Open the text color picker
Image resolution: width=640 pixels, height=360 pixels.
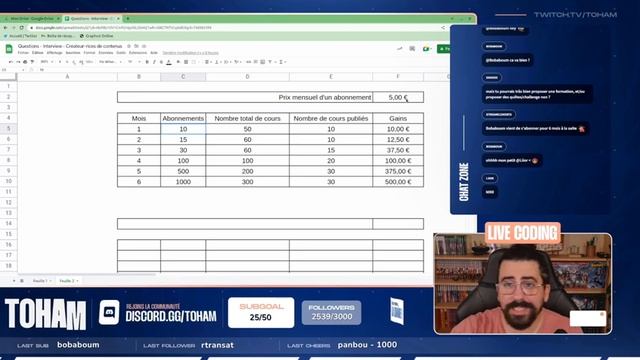pos(169,62)
